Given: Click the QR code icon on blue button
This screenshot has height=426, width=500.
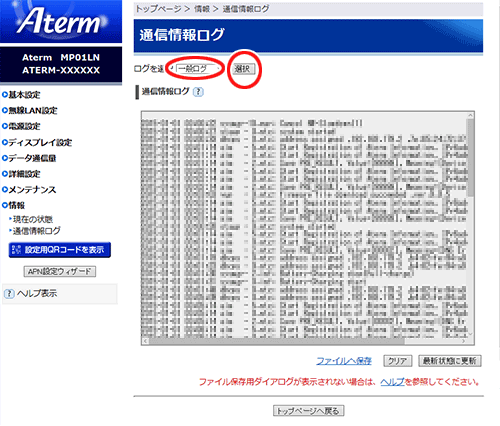Looking at the screenshot, I should click(16, 250).
